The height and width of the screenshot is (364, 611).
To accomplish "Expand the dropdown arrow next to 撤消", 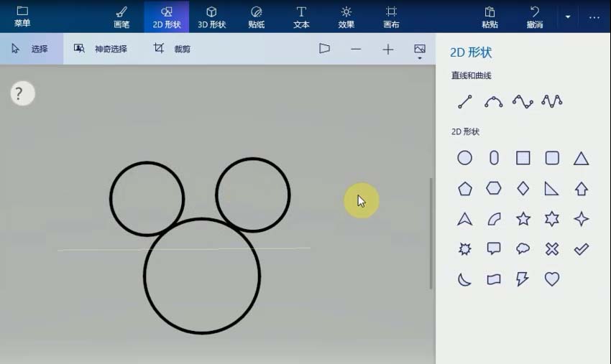I will 568,17.
